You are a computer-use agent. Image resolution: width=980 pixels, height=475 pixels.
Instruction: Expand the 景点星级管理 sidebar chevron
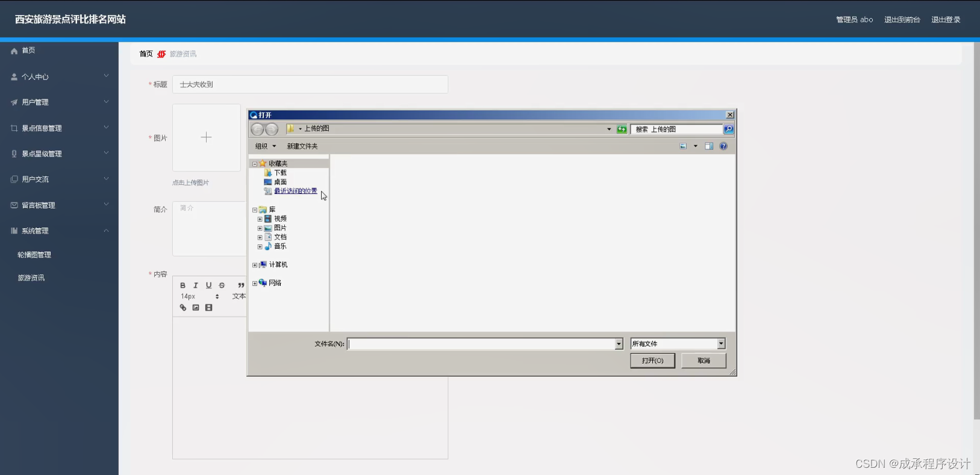tap(106, 153)
